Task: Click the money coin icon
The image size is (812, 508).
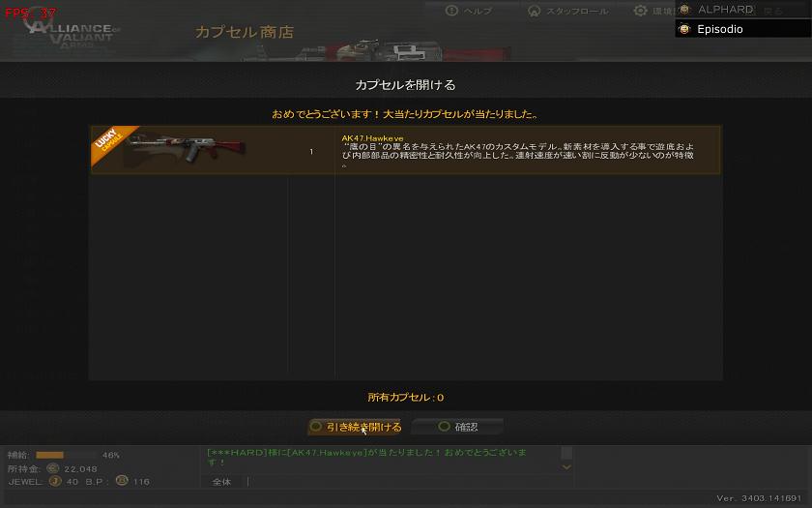Action: point(53,468)
